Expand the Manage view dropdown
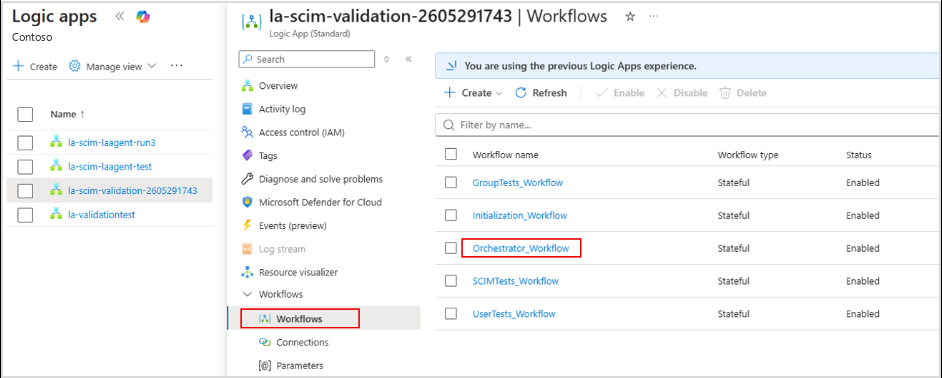 pyautogui.click(x=151, y=66)
